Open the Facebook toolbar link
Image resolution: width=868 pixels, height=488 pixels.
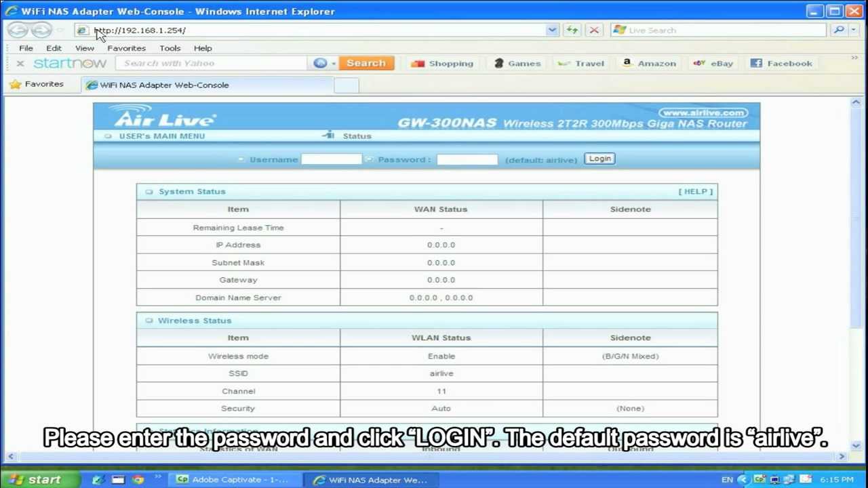click(781, 63)
